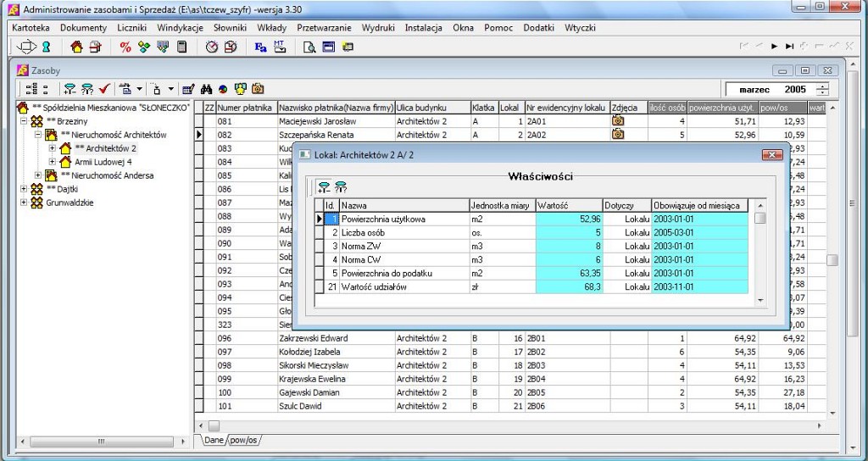This screenshot has height=461, width=868.
Task: Click the blue Fa invoice icon
Action: [261, 47]
